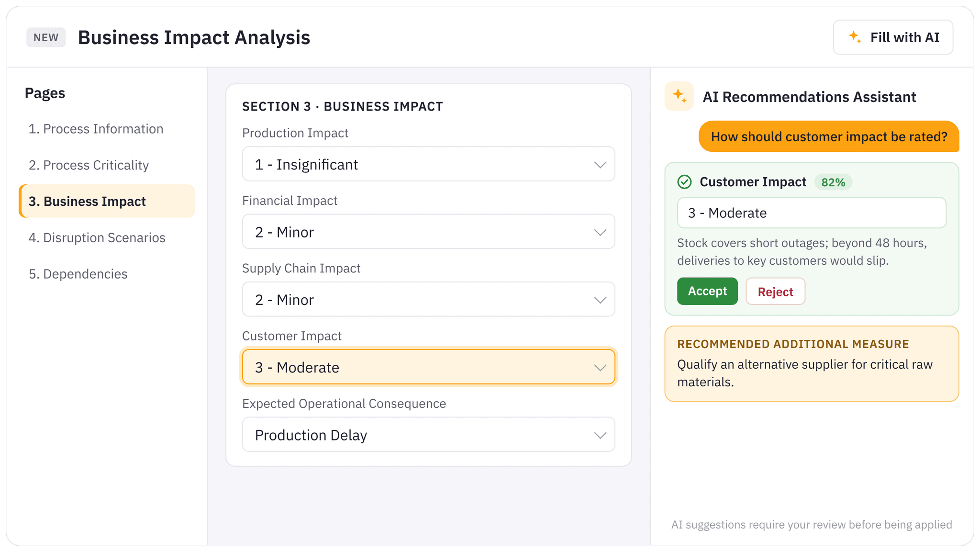Click the Recommended Additional Measure card
Image resolution: width=980 pixels, height=552 pixels.
click(812, 364)
